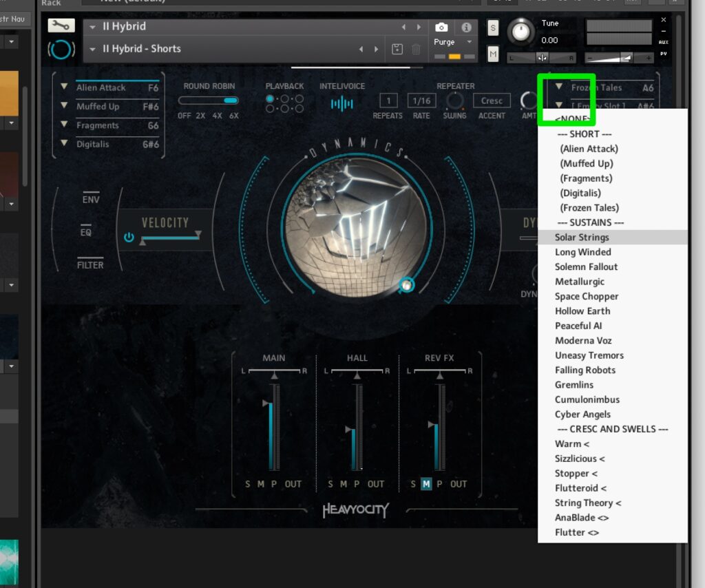Open instrument edit mode with wrench icon
The height and width of the screenshot is (588, 705).
[x=61, y=26]
